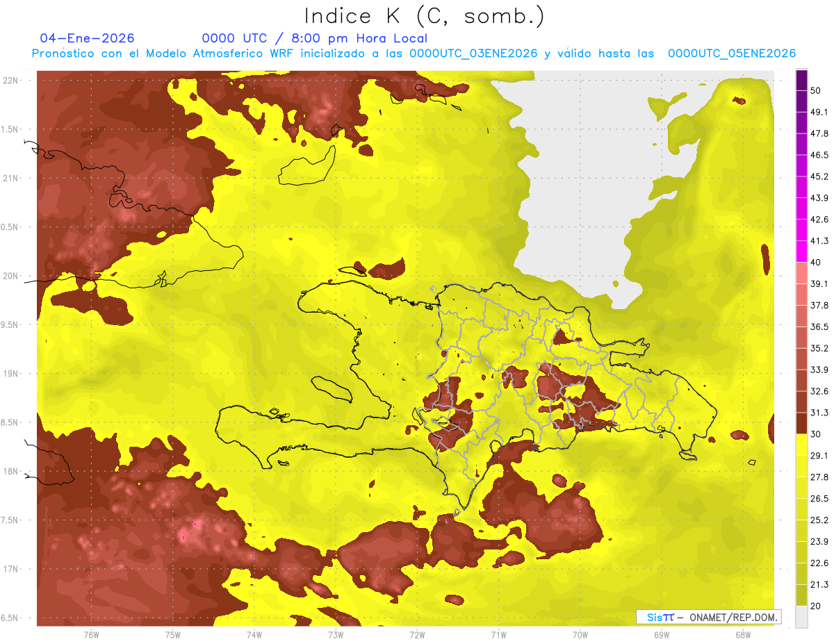Click the '31.3' colorbar label
Image resolution: width=834 pixels, height=644 pixels.
point(819,413)
